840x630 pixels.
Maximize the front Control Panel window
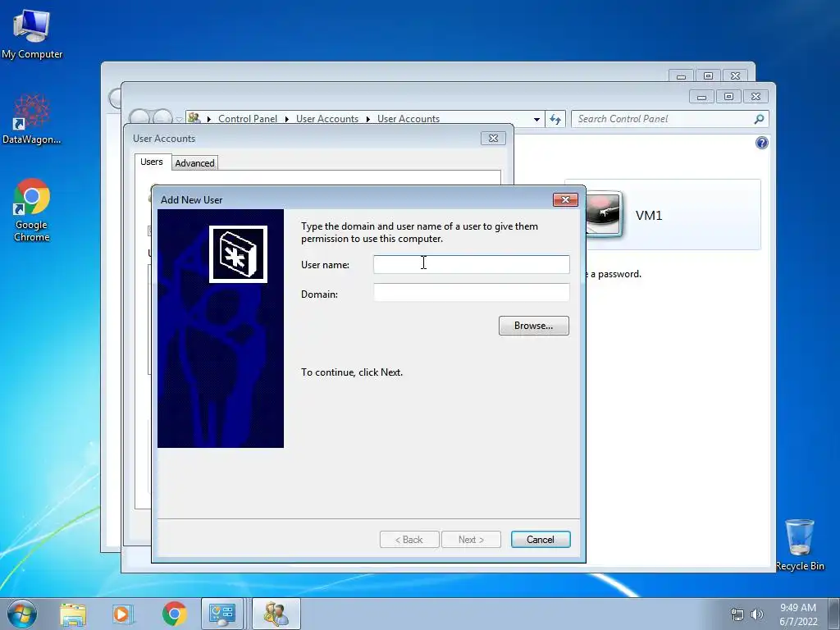pos(728,97)
